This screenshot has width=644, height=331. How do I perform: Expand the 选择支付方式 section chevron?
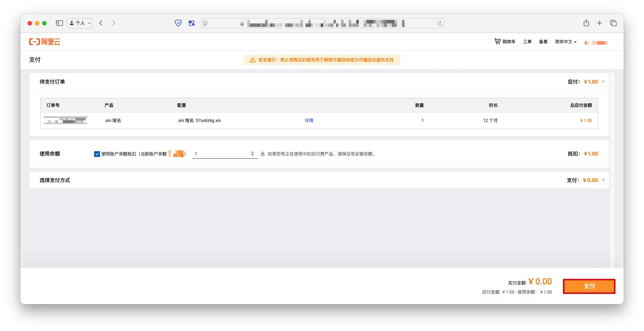[603, 180]
